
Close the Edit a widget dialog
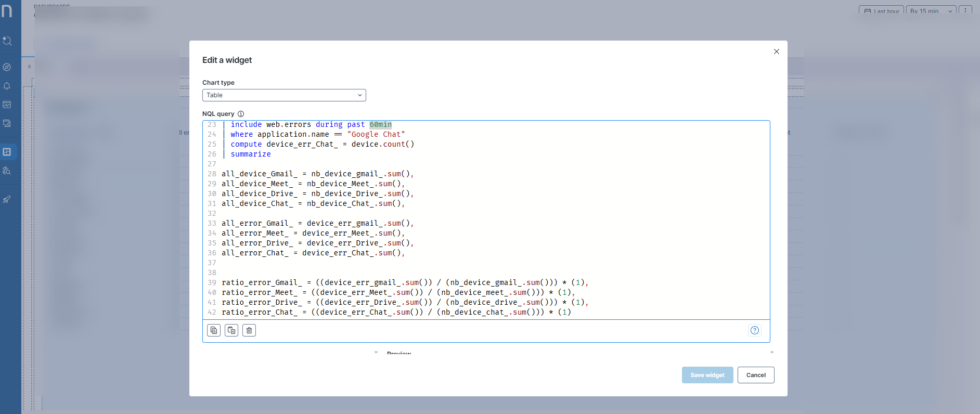pos(777,51)
